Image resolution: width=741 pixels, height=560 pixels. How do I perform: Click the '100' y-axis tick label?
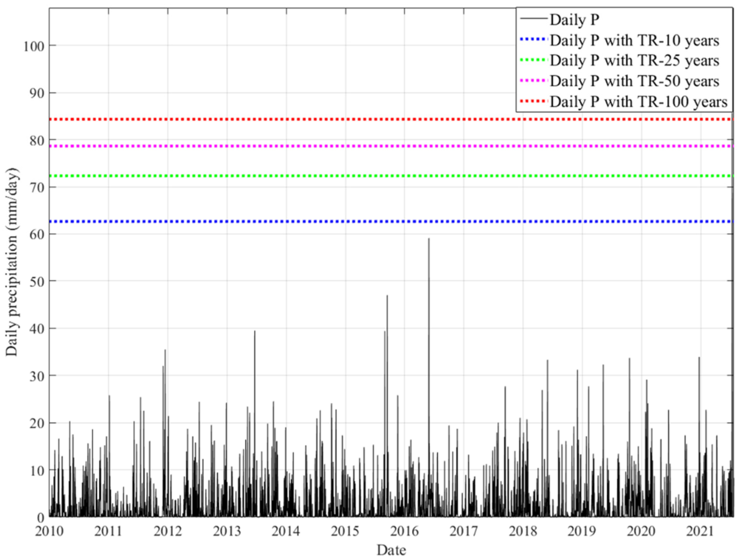click(x=34, y=46)
